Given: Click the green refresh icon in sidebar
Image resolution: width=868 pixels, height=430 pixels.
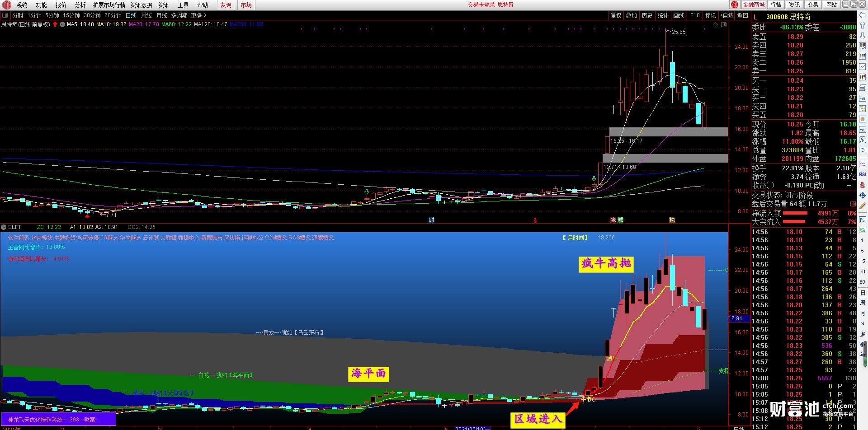Looking at the screenshot, I should click(x=863, y=230).
